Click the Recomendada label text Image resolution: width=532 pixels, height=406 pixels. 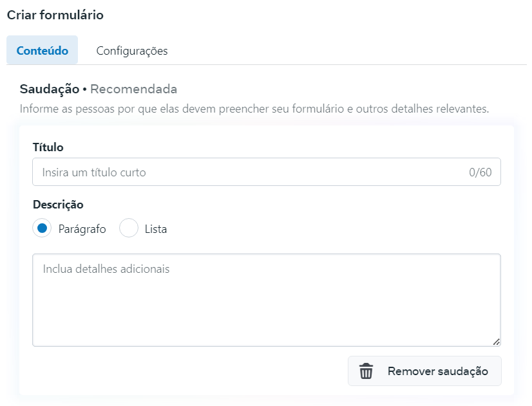[x=133, y=89]
